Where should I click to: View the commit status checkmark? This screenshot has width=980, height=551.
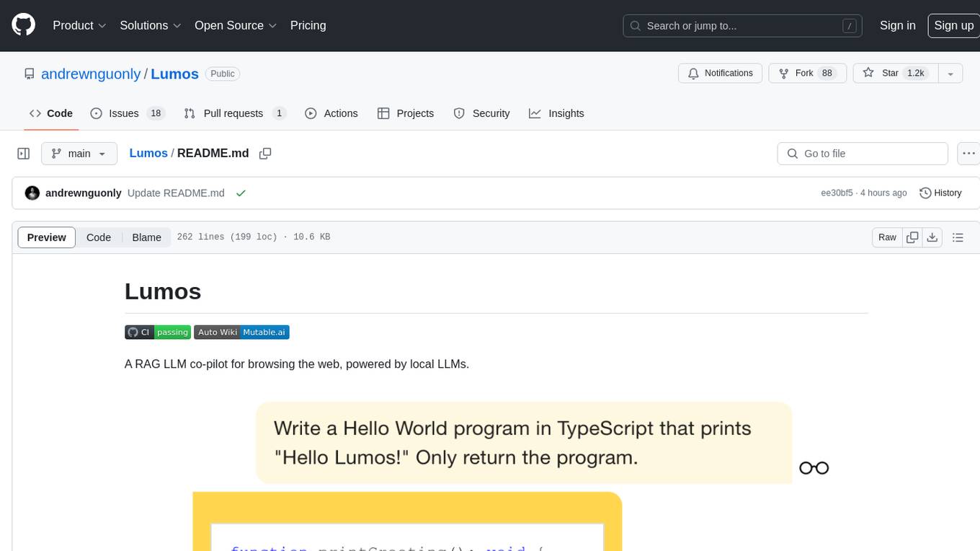(x=241, y=193)
